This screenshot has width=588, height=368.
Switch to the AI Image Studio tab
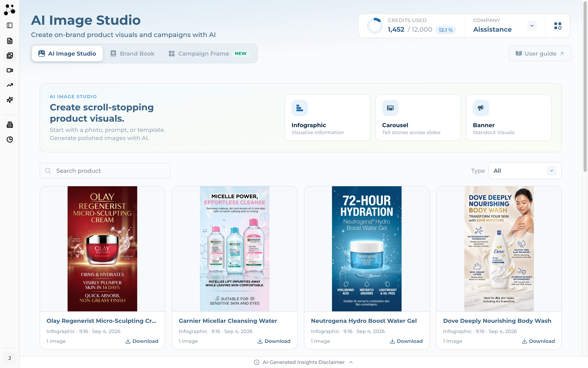(67, 54)
